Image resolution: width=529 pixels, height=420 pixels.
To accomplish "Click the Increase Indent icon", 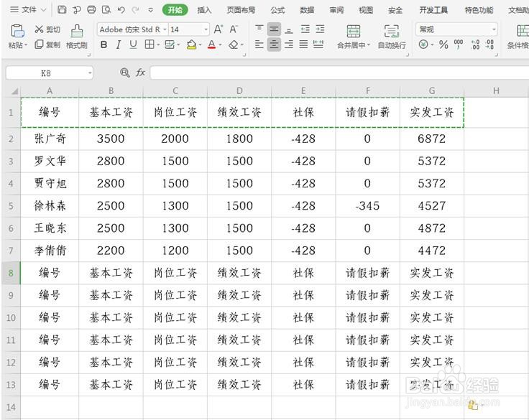I will (x=320, y=29).
